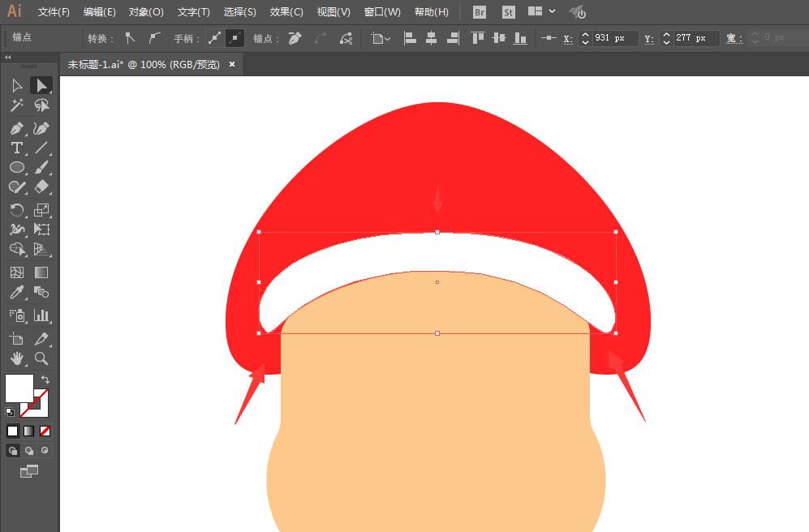
Task: Select the Symbol Sprayer tool
Action: [17, 315]
